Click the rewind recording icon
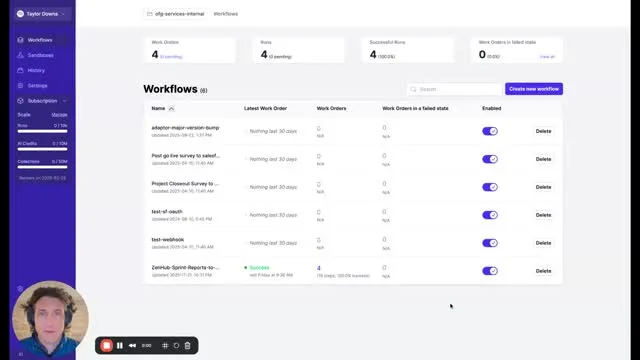 (132, 346)
